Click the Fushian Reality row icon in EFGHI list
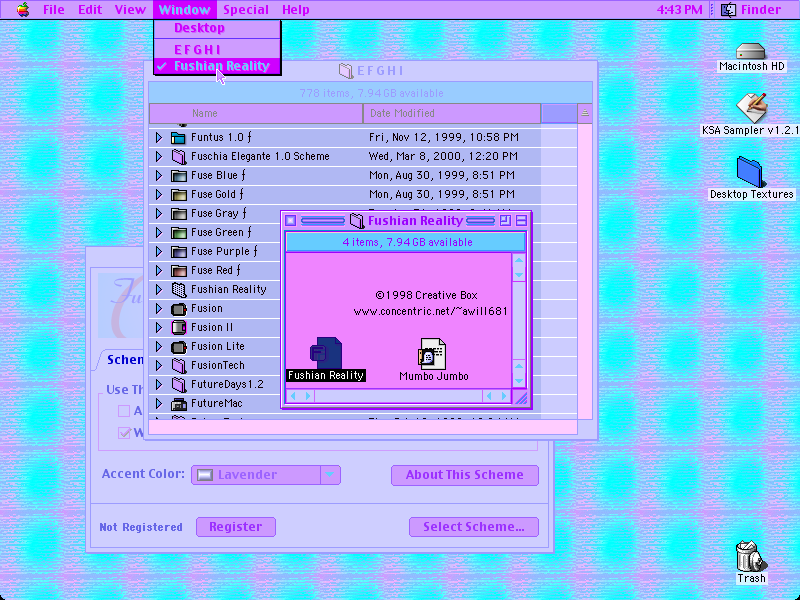The image size is (800, 600). pyautogui.click(x=179, y=290)
